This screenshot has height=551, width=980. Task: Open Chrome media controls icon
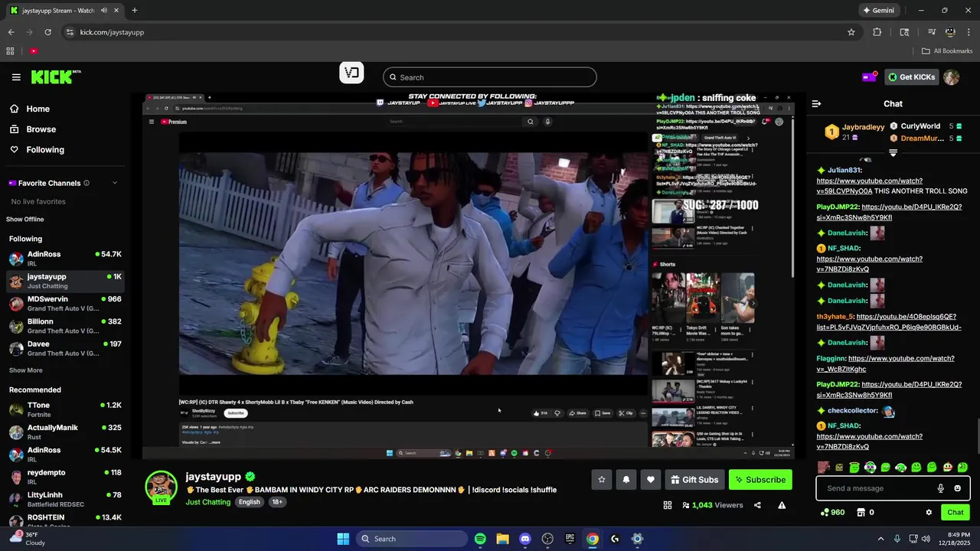(x=932, y=32)
